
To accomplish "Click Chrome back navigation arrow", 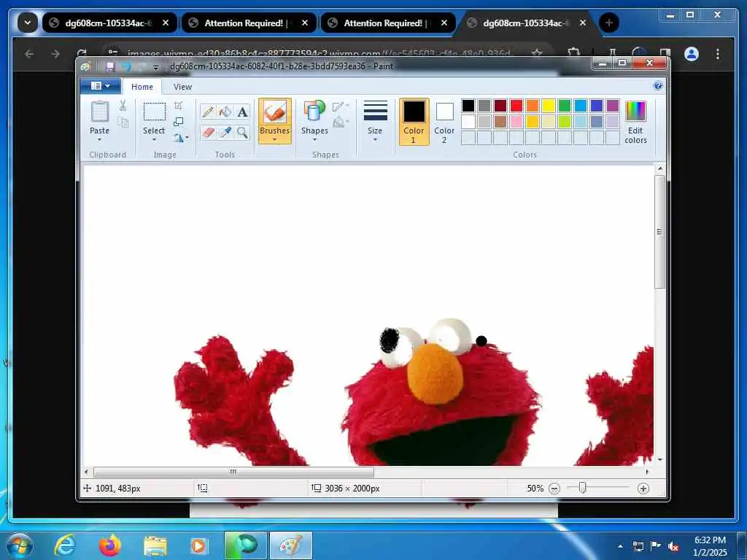I will 29,54.
